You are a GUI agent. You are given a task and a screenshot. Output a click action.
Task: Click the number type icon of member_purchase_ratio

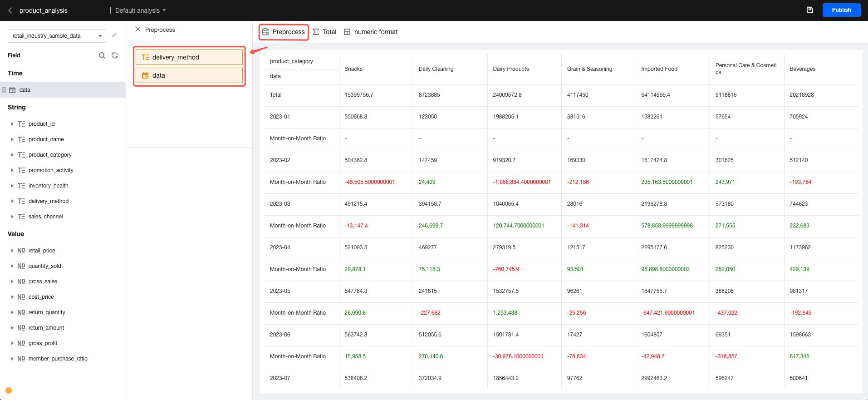point(21,359)
